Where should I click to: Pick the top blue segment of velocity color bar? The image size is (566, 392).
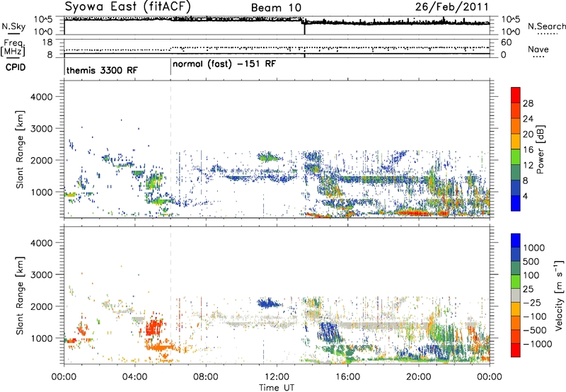point(516,241)
